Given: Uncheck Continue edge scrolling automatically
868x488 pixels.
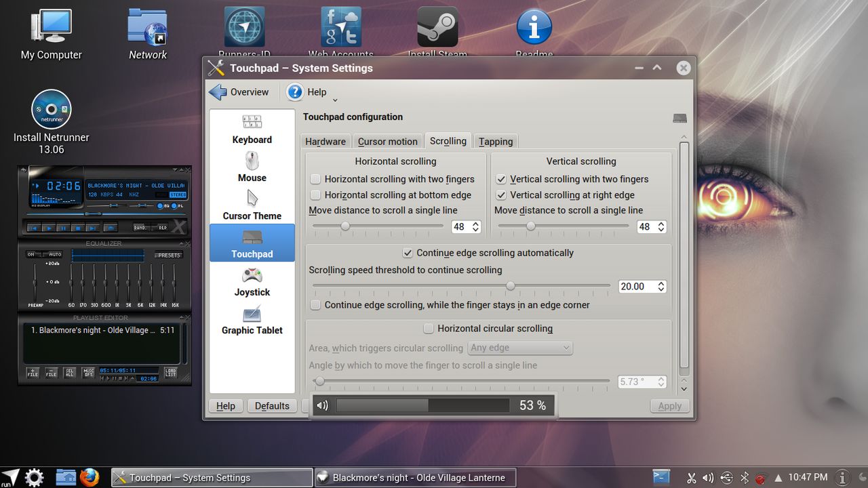Looking at the screenshot, I should tap(408, 253).
